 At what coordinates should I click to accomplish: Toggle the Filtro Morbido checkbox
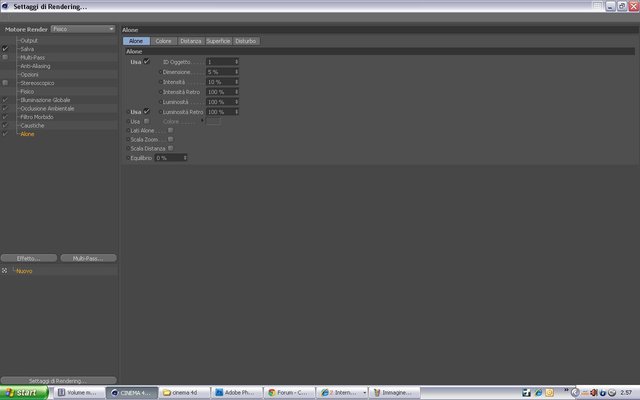click(x=5, y=117)
